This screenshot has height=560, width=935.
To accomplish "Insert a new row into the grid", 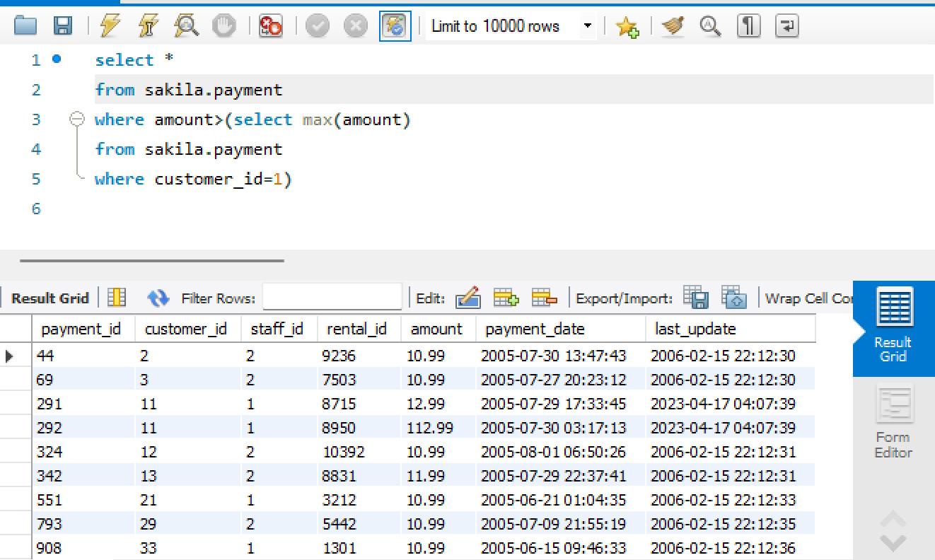I will click(x=506, y=298).
